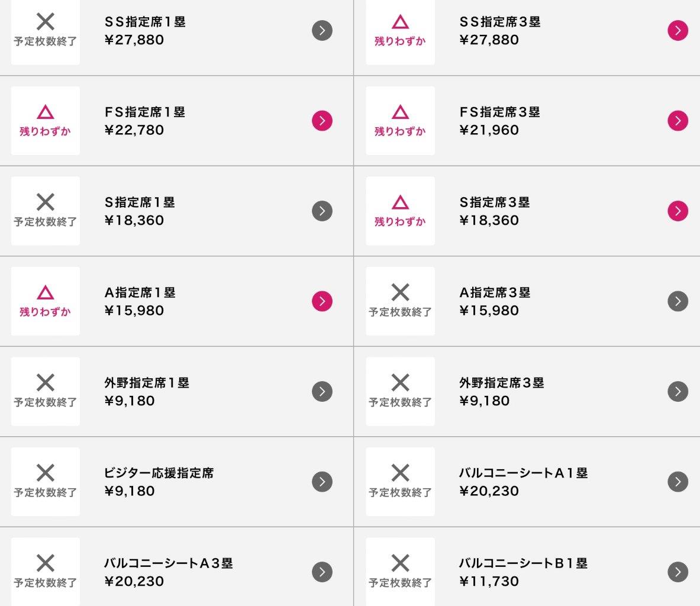Open the pink arrow for FS指定席1塁
Viewport: 700px width, 606px height.
tap(322, 121)
